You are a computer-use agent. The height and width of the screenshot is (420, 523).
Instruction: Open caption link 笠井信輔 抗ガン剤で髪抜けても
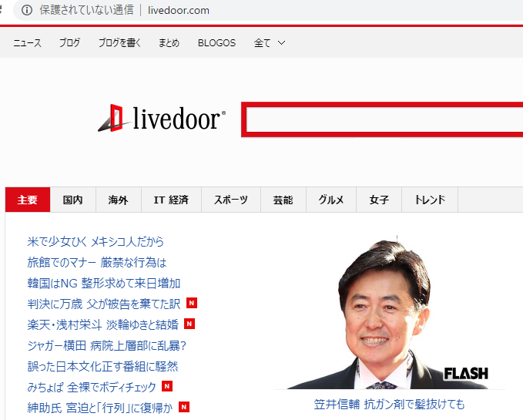pyautogui.click(x=389, y=404)
